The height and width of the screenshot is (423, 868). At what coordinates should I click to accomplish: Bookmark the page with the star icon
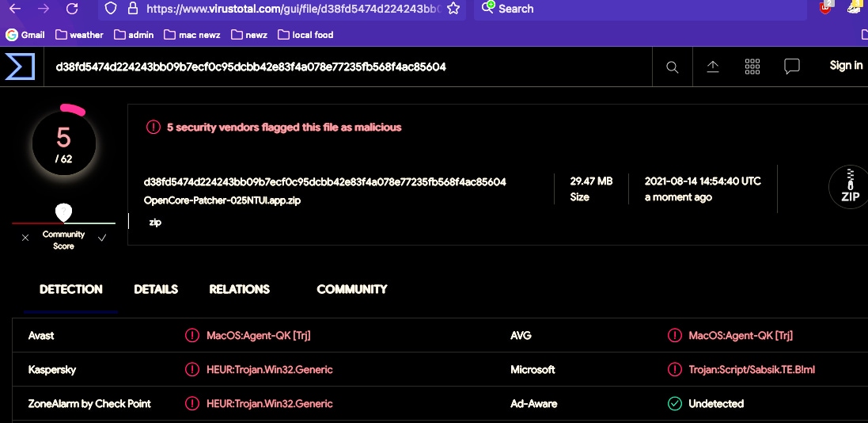point(453,8)
